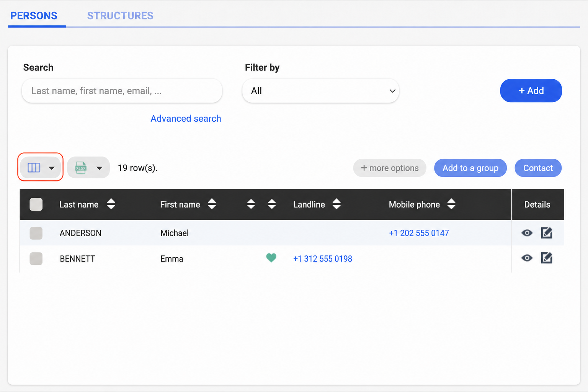Sort by Mobile phone arrows
The image size is (588, 392).
[x=451, y=204]
